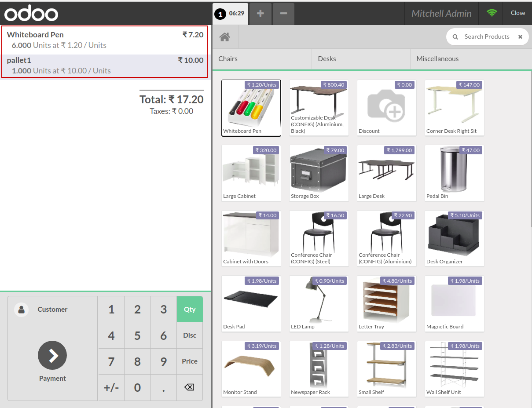Add Customizable Desk (Aluminium, Black) to order
This screenshot has width=532, height=408.
pos(319,108)
